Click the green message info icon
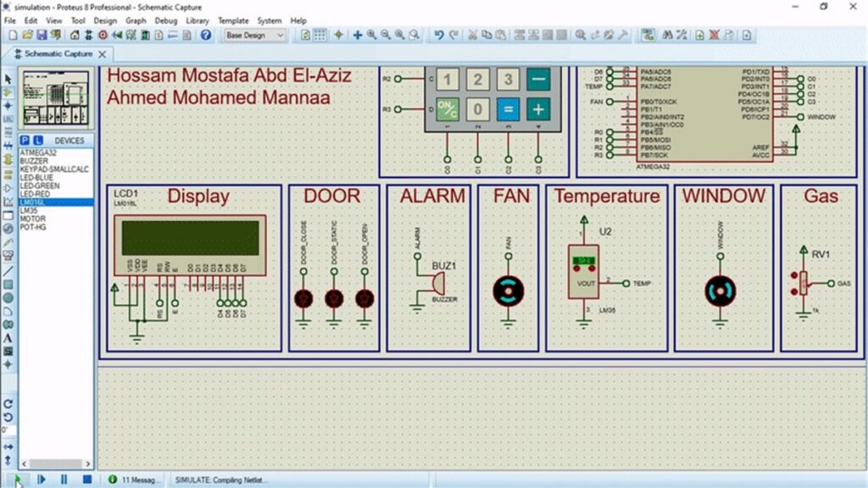 [113, 480]
